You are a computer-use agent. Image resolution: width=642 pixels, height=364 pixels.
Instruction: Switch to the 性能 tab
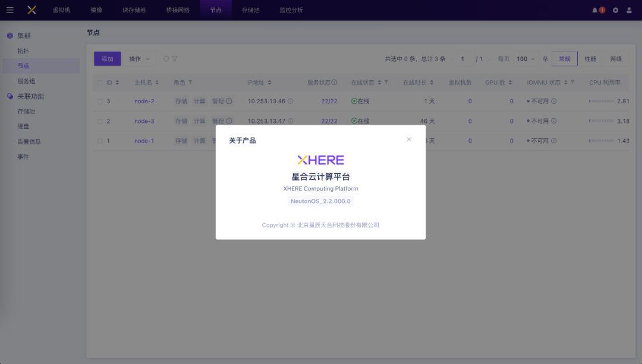tap(590, 59)
